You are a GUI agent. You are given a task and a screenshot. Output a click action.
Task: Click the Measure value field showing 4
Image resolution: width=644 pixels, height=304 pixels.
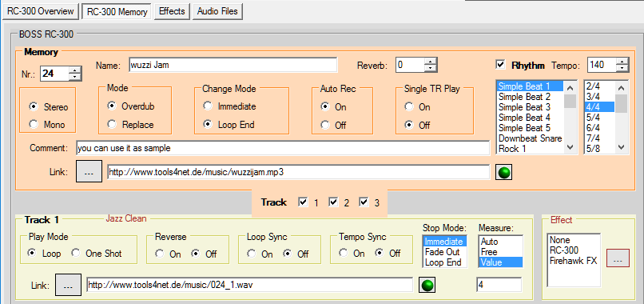pyautogui.click(x=499, y=285)
